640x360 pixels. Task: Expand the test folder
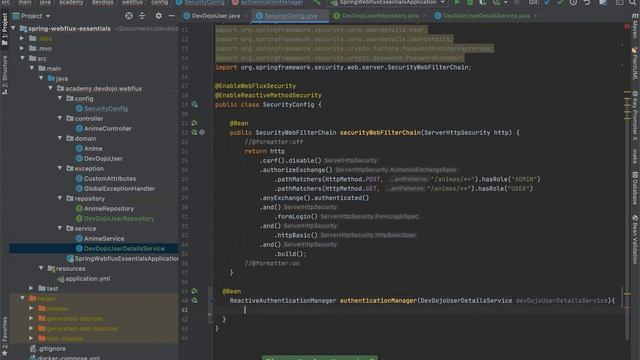point(32,289)
